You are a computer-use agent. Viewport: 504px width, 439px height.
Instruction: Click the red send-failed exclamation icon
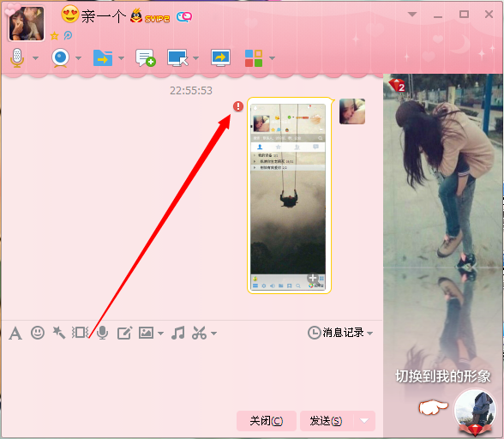tap(238, 106)
